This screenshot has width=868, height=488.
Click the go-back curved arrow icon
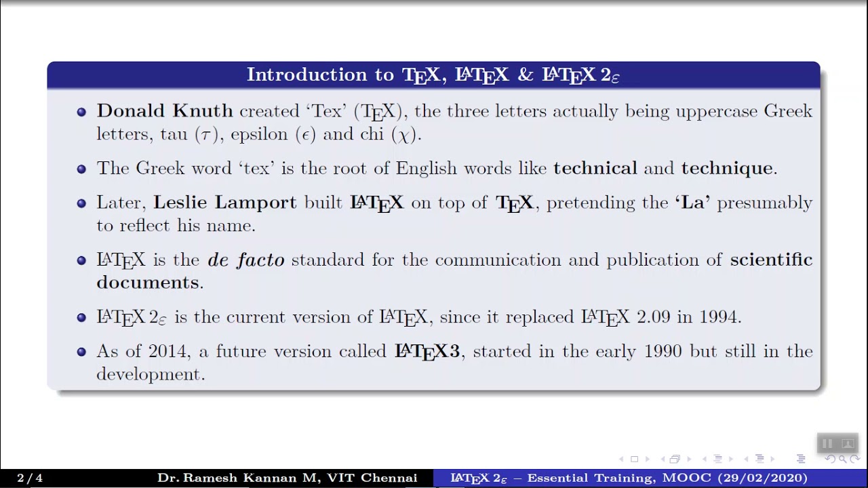(x=830, y=459)
